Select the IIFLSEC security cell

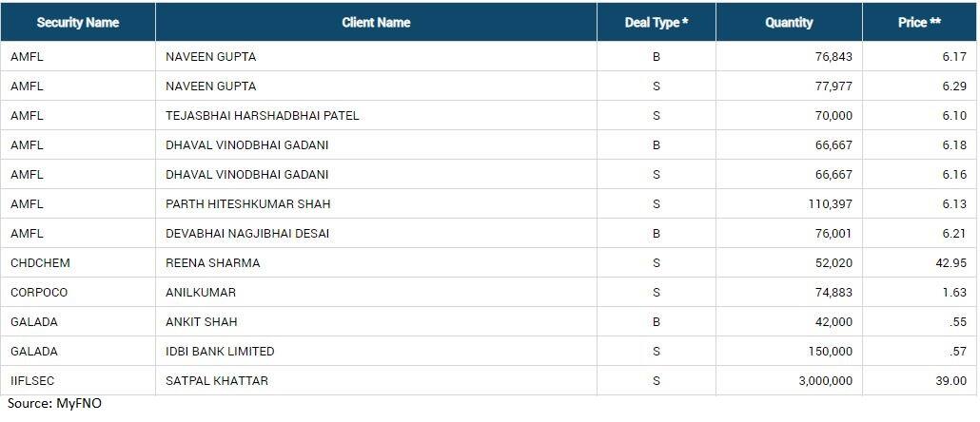(x=77, y=381)
